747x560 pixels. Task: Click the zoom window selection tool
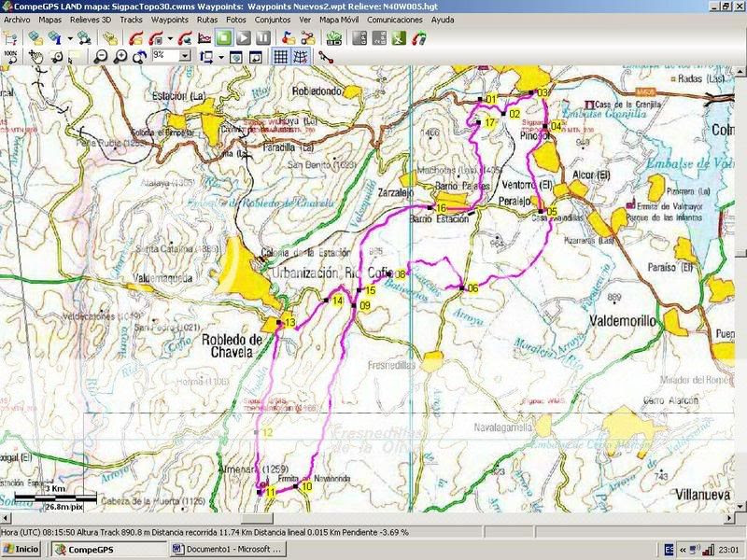pyautogui.click(x=56, y=57)
